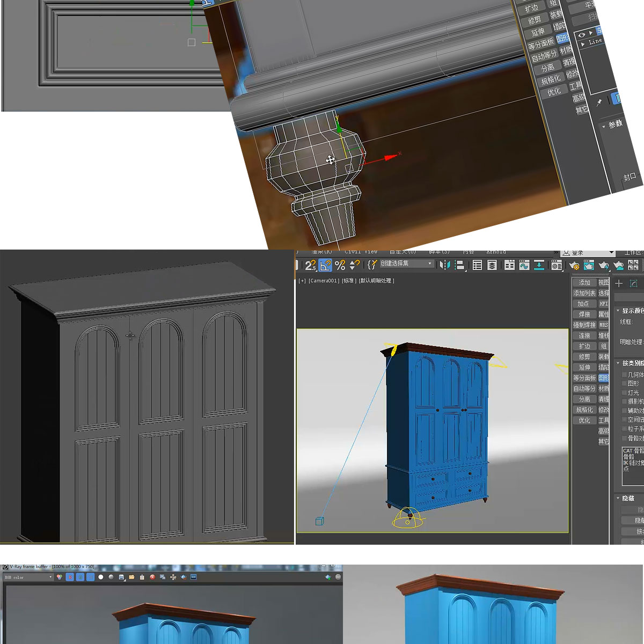Image resolution: width=644 pixels, height=644 pixels.
Task: Click the 自动等分 button in Camera001 screenshot
Action: coord(584,389)
